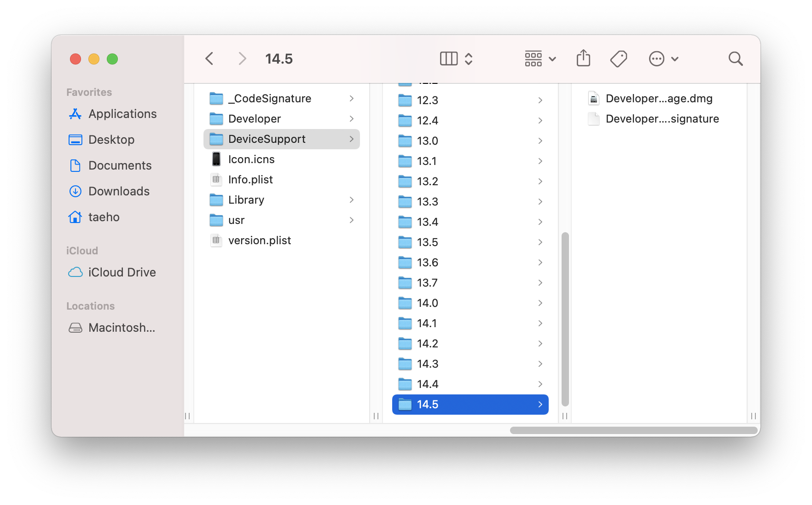This screenshot has width=812, height=505.
Task: Select the 13.5 folder
Action: point(470,242)
